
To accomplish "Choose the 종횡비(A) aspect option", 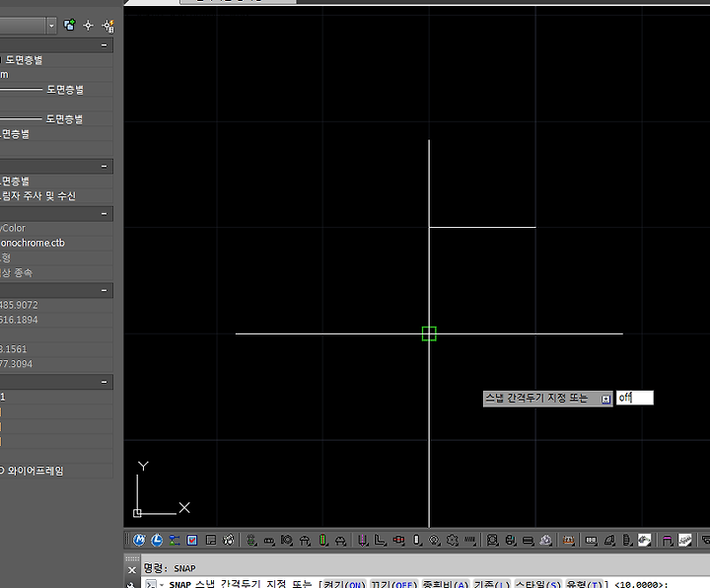I will pos(445,584).
